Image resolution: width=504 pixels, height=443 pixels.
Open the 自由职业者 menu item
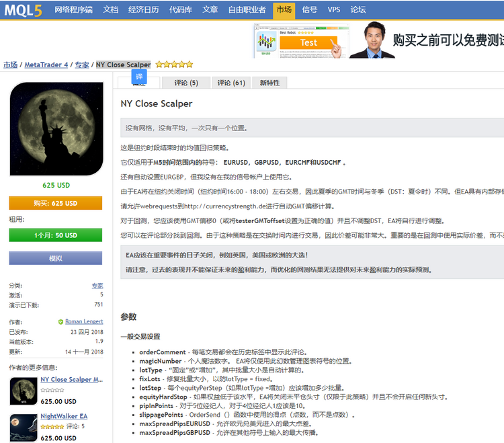[247, 9]
